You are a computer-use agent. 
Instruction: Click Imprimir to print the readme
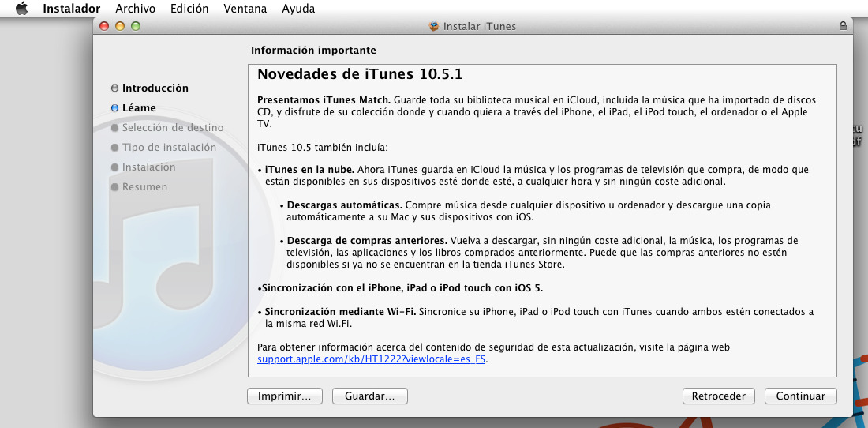pos(284,396)
